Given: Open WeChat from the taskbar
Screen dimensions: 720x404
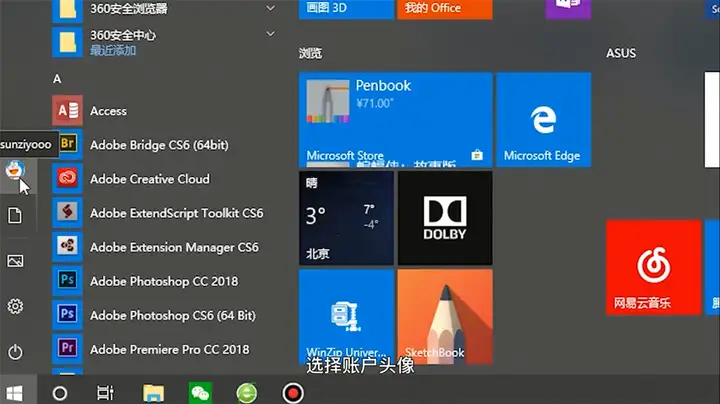Looking at the screenshot, I should coord(200,393).
